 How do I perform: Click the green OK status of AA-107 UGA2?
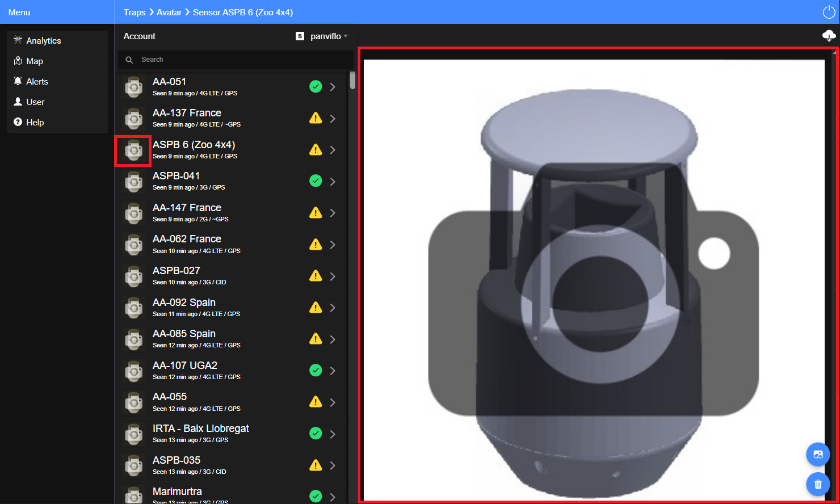[316, 370]
